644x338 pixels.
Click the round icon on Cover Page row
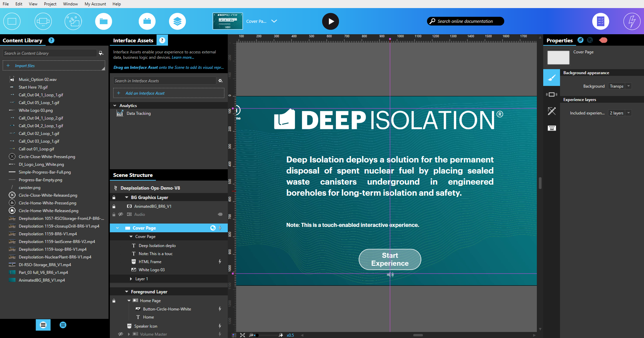(x=213, y=228)
